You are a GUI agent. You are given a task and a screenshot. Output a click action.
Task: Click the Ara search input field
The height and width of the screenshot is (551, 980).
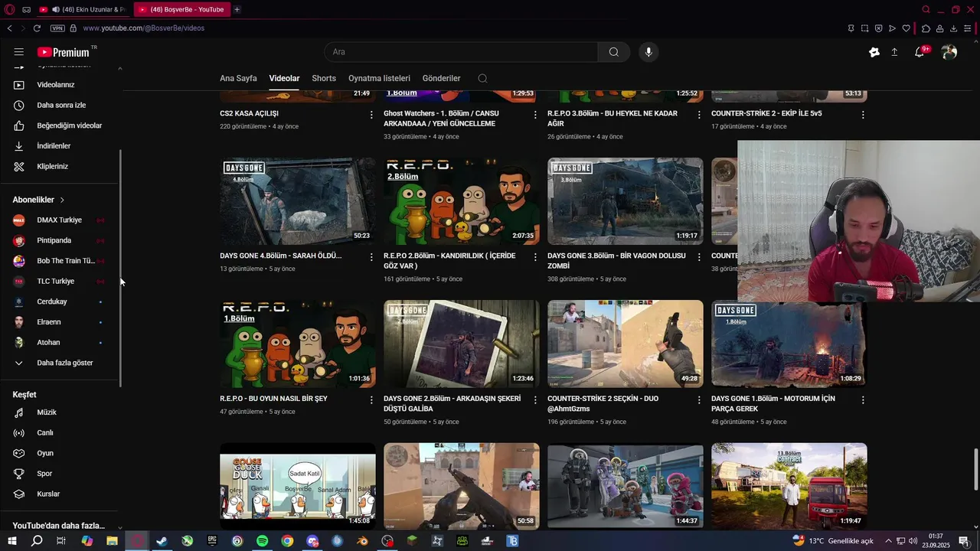(461, 52)
